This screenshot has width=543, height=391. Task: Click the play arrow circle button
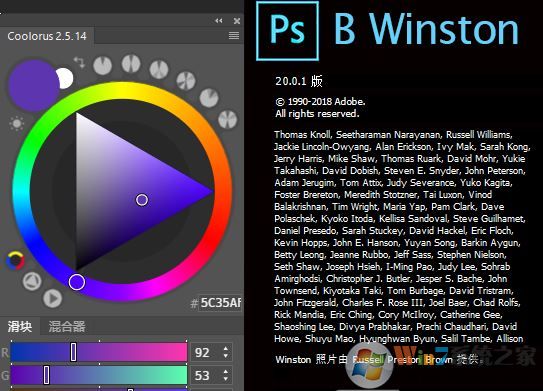click(x=53, y=299)
